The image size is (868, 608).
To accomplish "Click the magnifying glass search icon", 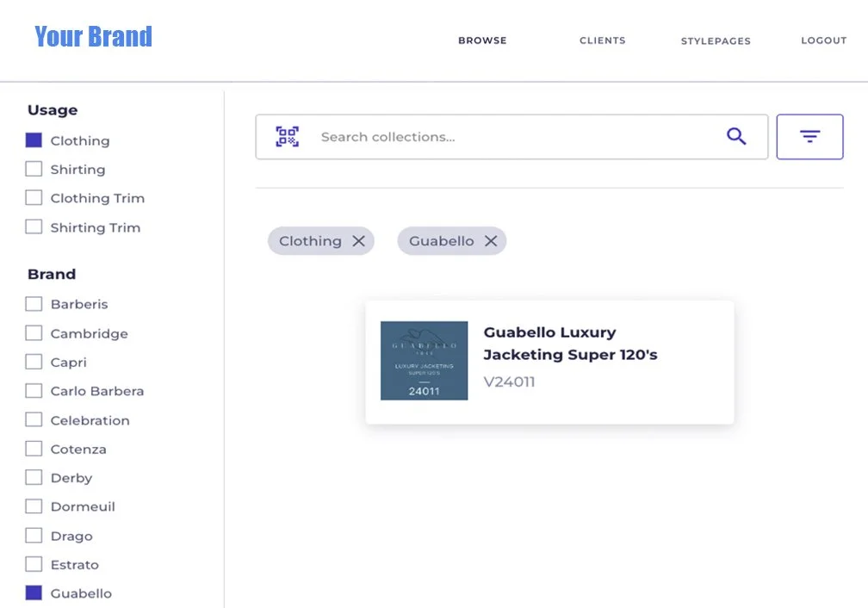I will click(x=736, y=136).
